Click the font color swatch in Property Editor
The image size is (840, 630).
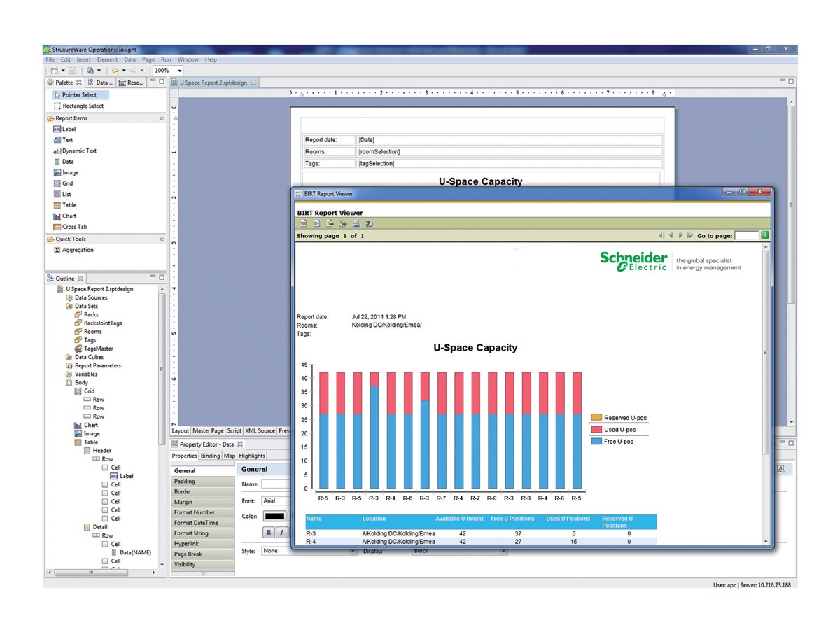pos(274,517)
